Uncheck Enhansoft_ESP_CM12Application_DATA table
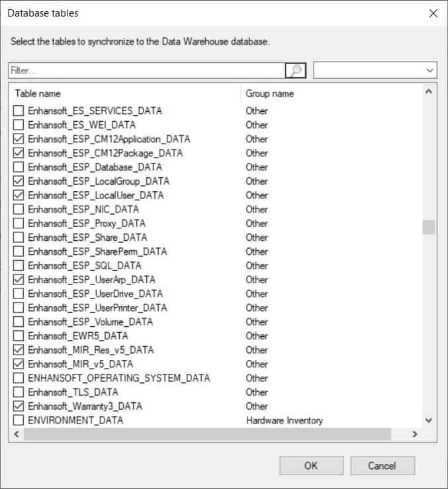The image size is (448, 489). pyautogui.click(x=19, y=139)
